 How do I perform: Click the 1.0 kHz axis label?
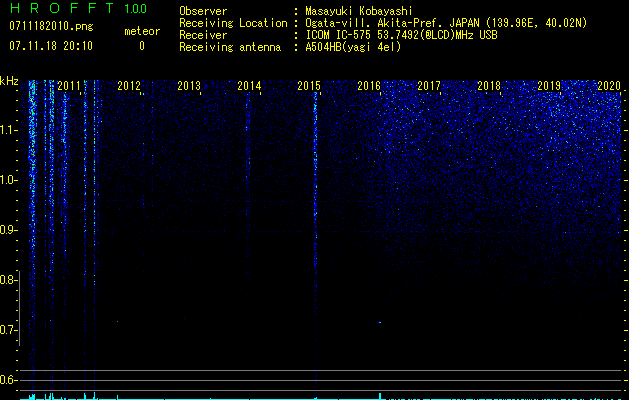[7, 180]
